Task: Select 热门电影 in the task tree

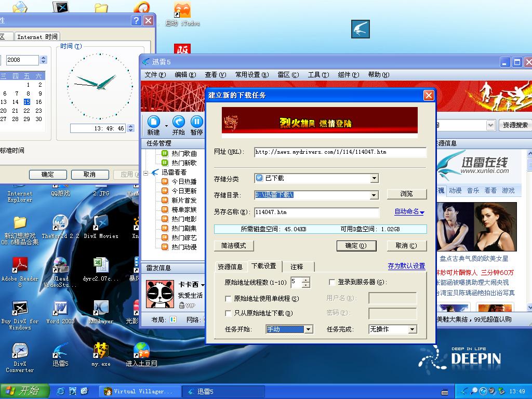Action: click(x=184, y=219)
